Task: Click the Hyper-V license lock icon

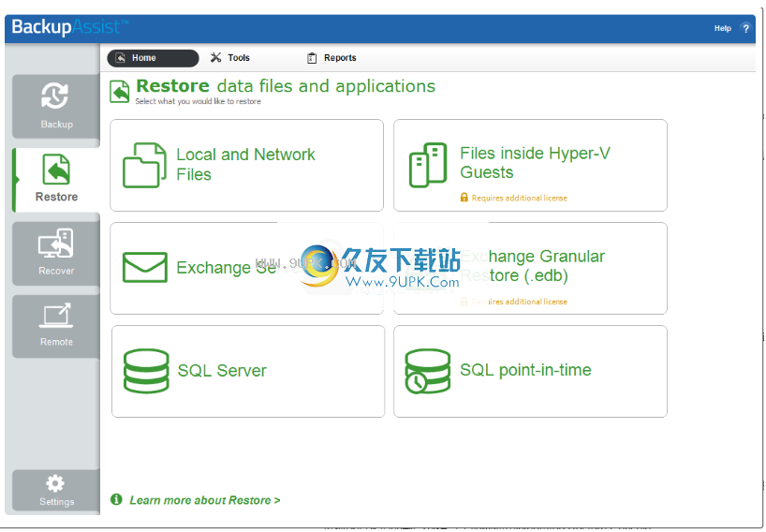Action: tap(464, 198)
